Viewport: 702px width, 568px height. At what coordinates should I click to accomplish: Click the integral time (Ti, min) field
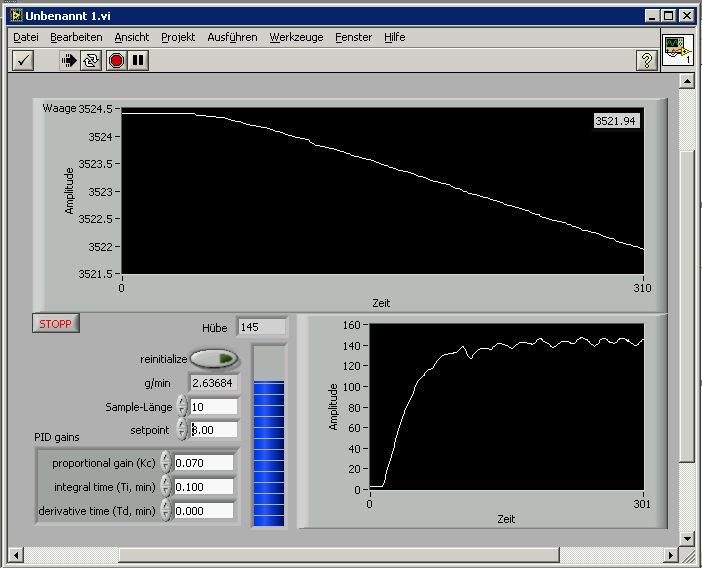(x=204, y=487)
